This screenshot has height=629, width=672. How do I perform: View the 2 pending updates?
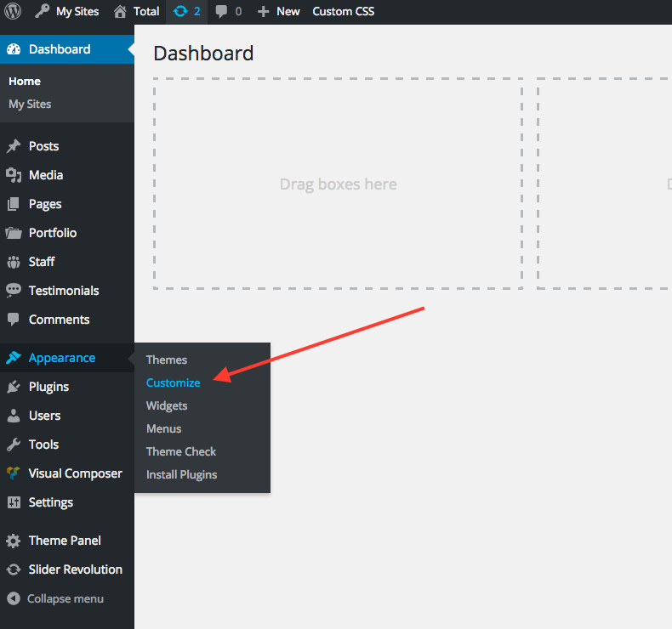click(196, 12)
